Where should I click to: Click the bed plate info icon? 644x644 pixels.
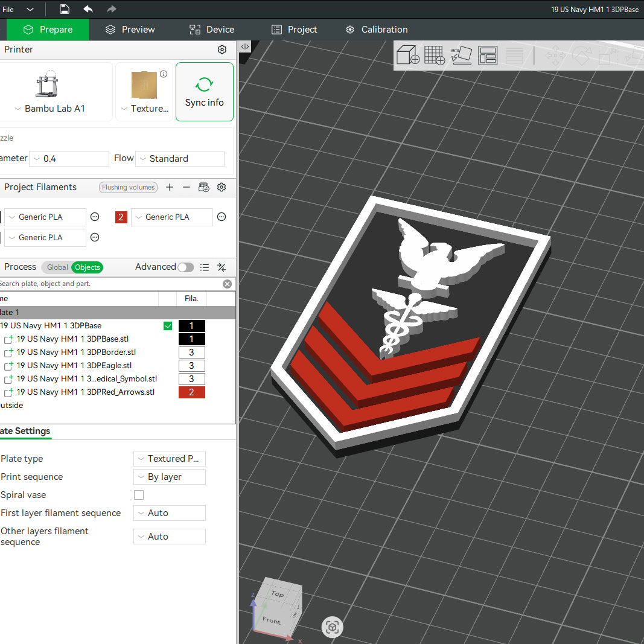[x=164, y=74]
